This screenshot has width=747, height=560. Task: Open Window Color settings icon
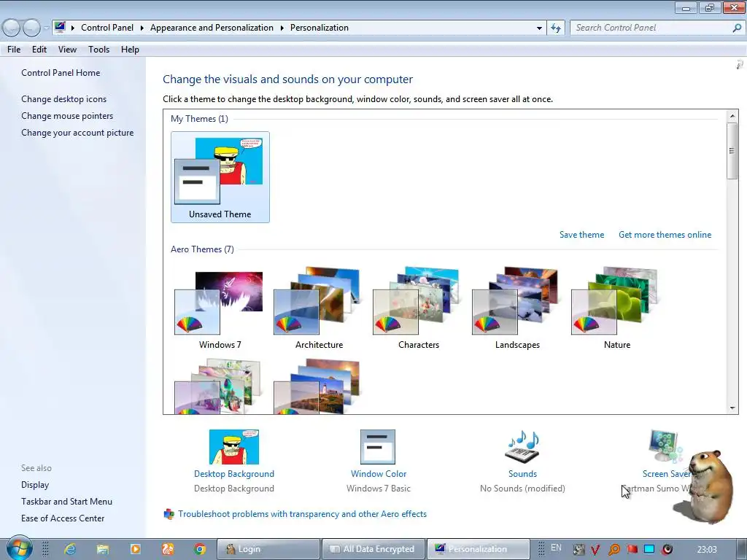click(x=378, y=447)
